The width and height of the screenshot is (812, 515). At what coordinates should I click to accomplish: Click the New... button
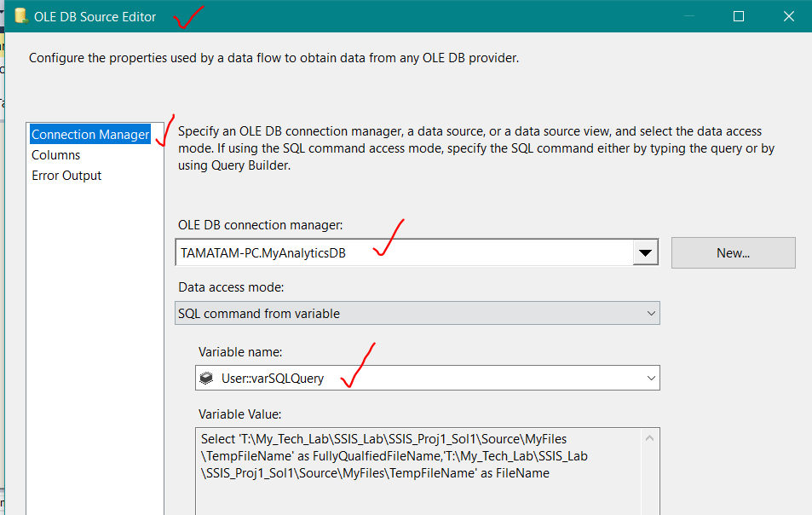[733, 252]
